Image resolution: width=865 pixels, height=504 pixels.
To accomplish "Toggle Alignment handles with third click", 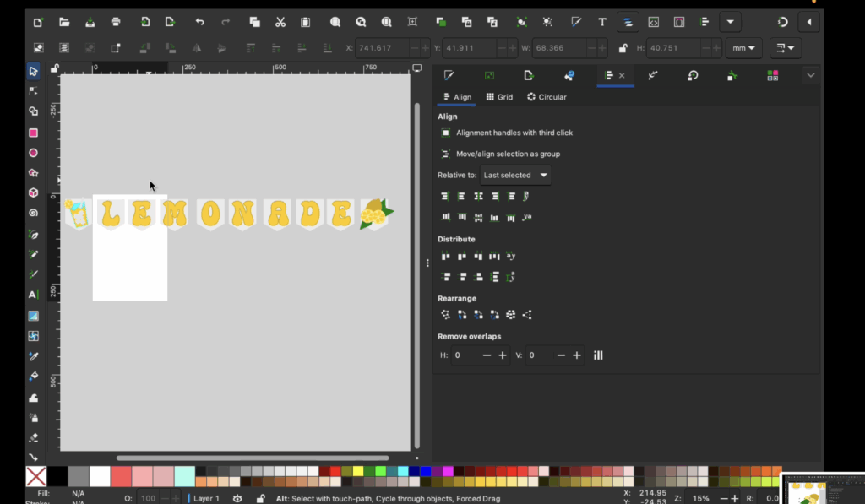I will tap(445, 133).
